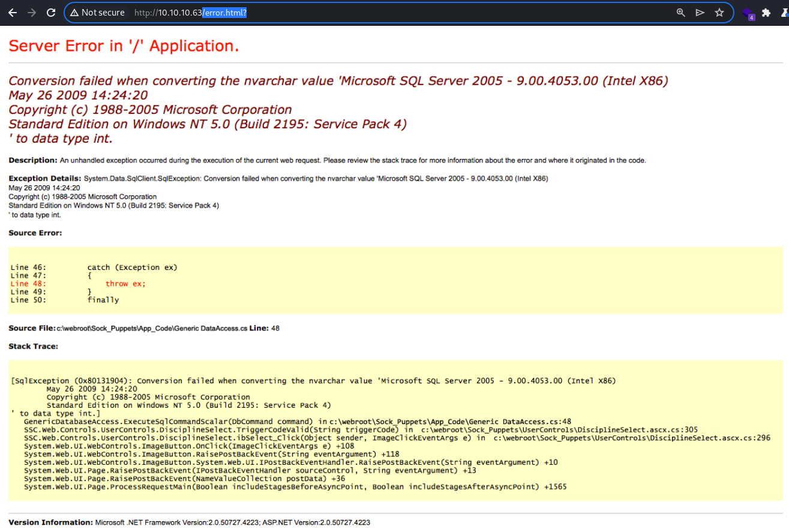Click the bold 'Exception Details:' label

tap(45, 179)
